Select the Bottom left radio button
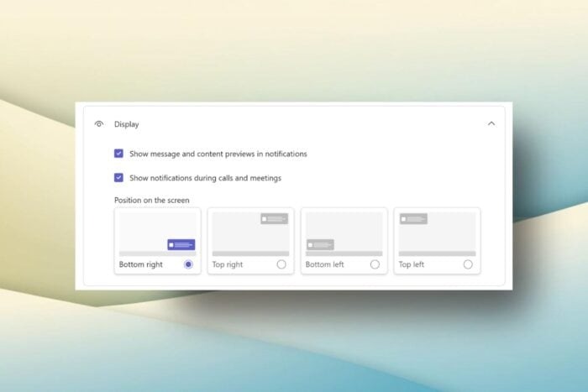 (375, 264)
